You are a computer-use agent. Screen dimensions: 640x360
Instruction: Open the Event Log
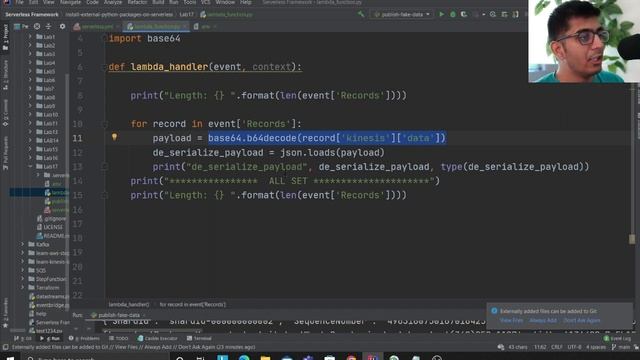coord(618,338)
